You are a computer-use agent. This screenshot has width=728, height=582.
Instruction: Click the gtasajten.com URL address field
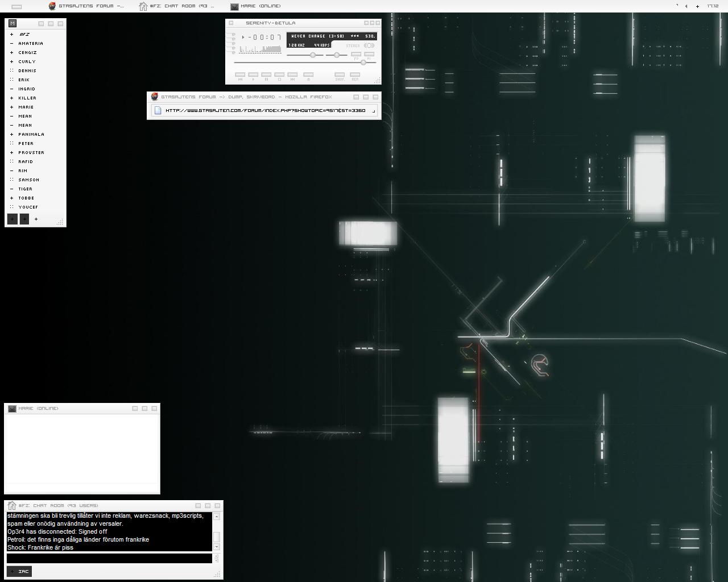(x=265, y=110)
